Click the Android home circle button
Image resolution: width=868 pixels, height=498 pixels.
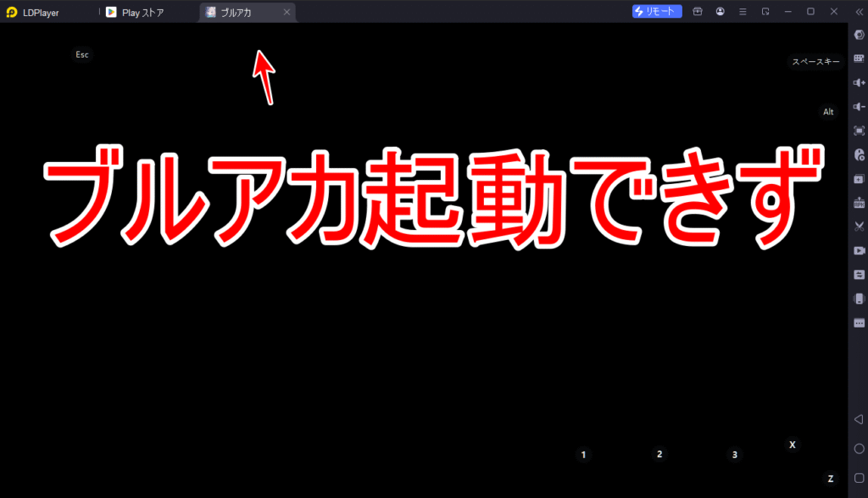(x=860, y=449)
